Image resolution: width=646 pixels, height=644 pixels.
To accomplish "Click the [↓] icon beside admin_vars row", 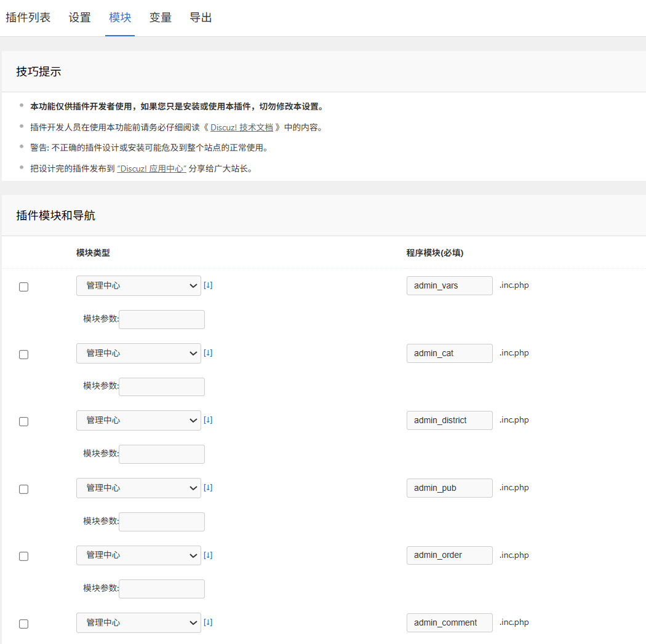I will (208, 285).
